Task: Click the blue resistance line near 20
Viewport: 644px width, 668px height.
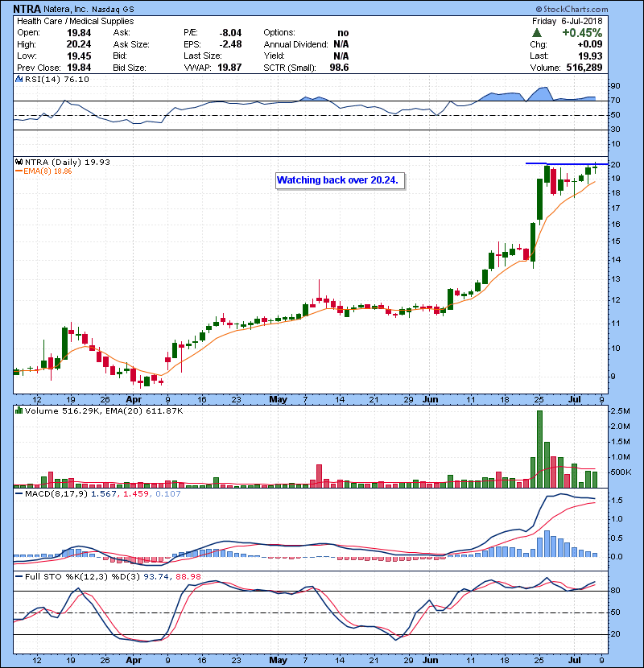Action: point(567,163)
